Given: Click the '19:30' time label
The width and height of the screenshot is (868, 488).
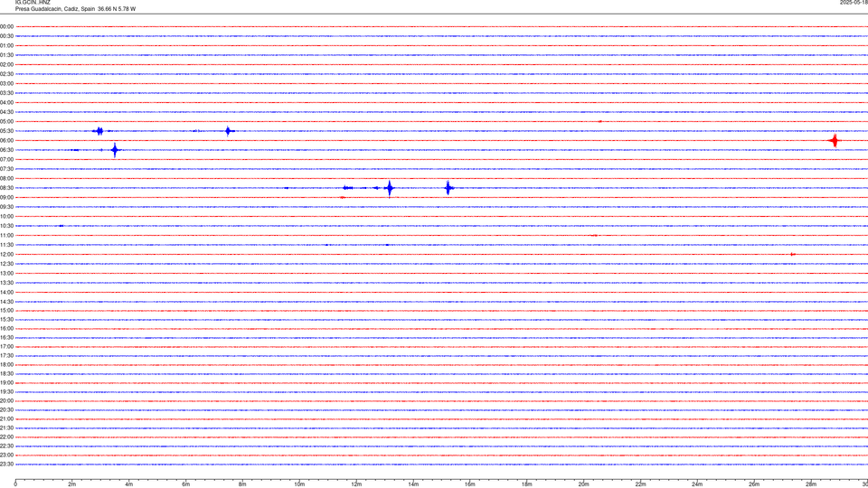Looking at the screenshot, I should 6,391.
